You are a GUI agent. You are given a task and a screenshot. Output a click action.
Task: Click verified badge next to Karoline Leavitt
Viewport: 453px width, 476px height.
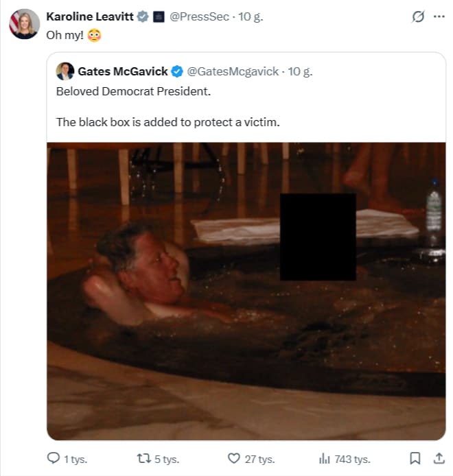[142, 16]
